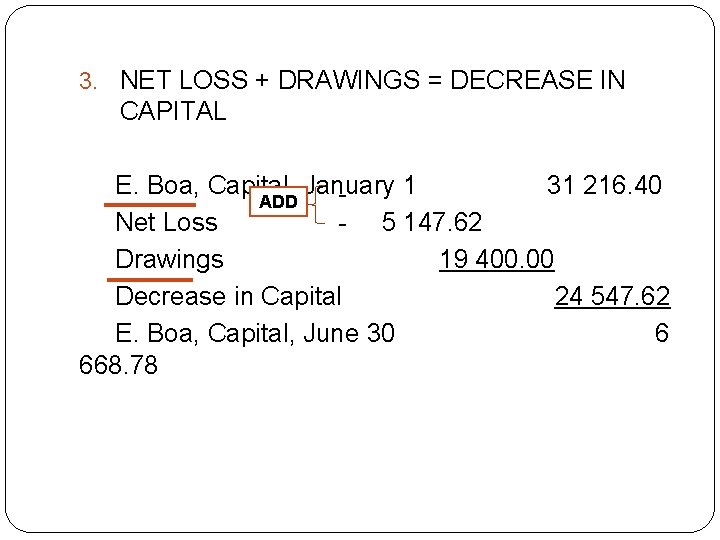Click the wrapped amount 668.78
Viewport: 720px width, 540px height.
pos(117,366)
